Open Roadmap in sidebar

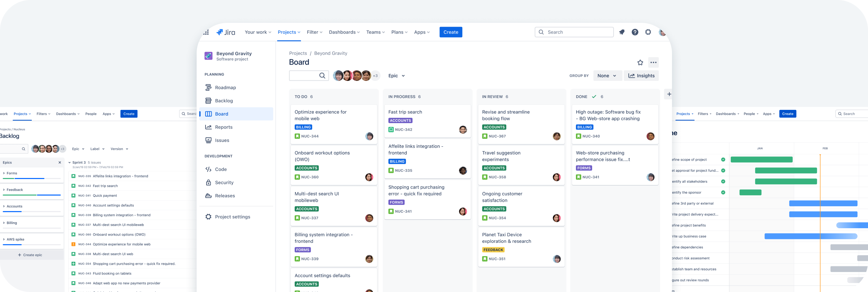pyautogui.click(x=236, y=88)
